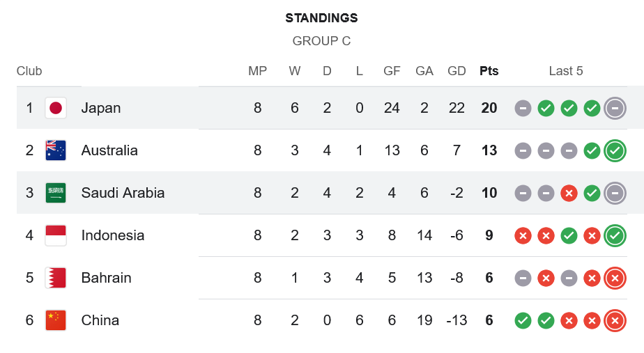This screenshot has width=644, height=353.
Task: Click China's most recent circled loss icon
Action: click(x=615, y=320)
